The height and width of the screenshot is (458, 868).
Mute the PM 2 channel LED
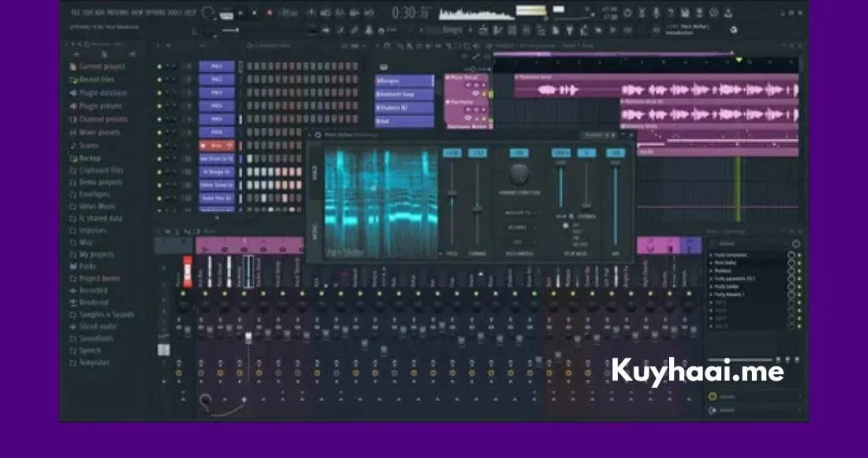coord(159,80)
